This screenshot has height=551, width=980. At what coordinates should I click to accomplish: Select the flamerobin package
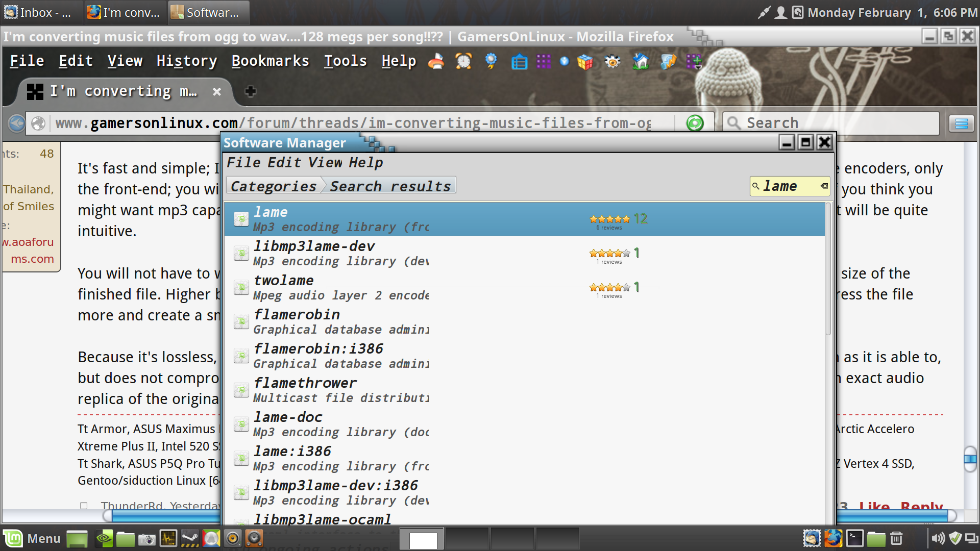524,321
